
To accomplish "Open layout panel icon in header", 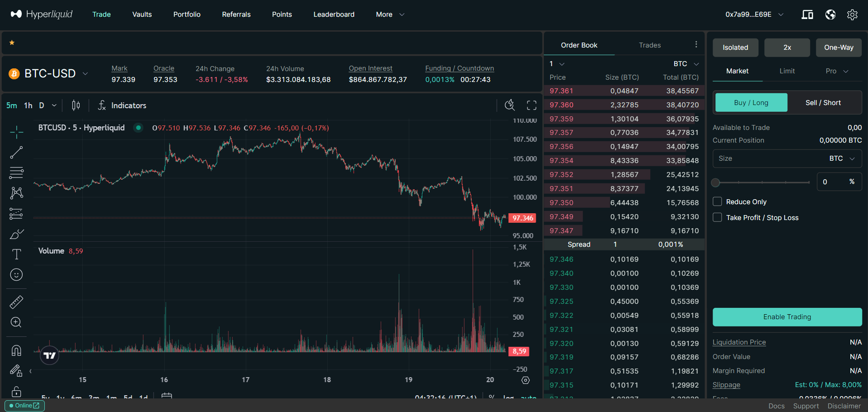I will (x=807, y=14).
